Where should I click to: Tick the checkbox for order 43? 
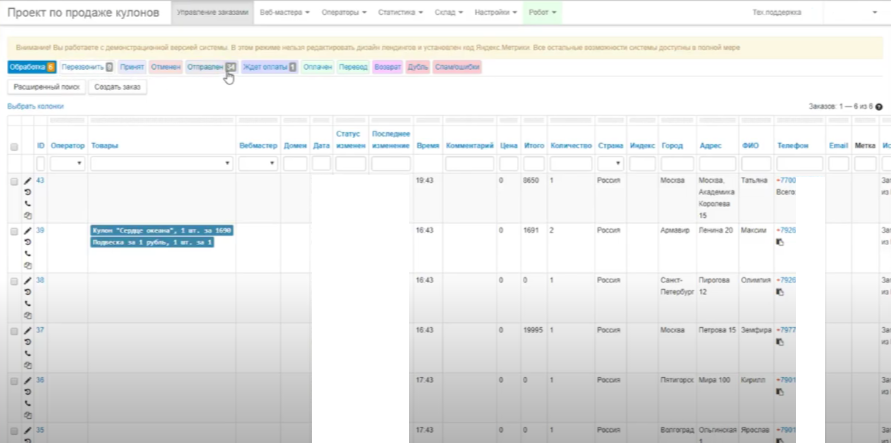tap(14, 182)
